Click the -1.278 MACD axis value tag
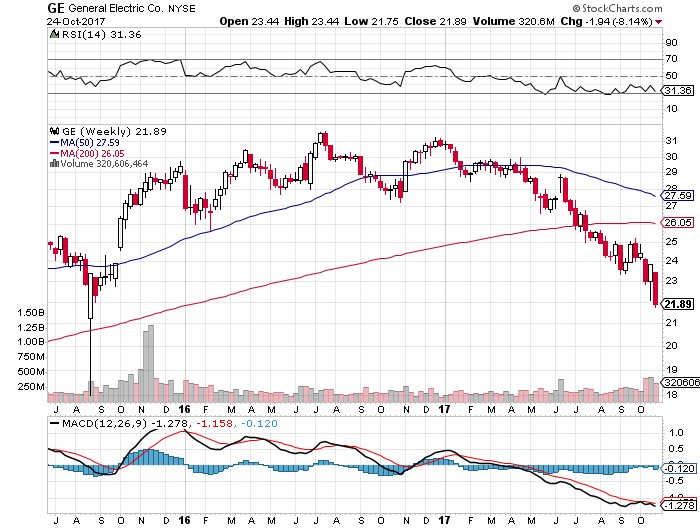The height and width of the screenshot is (528, 700). pyautogui.click(x=677, y=506)
